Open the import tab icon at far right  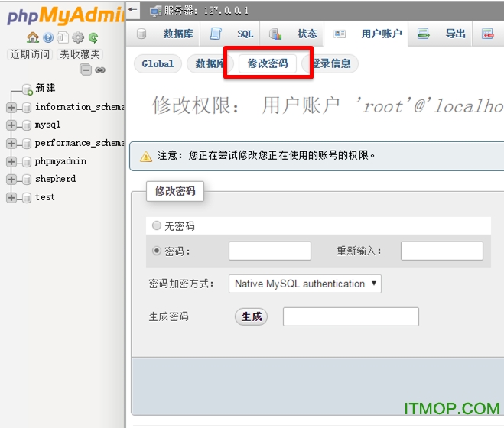pos(488,34)
